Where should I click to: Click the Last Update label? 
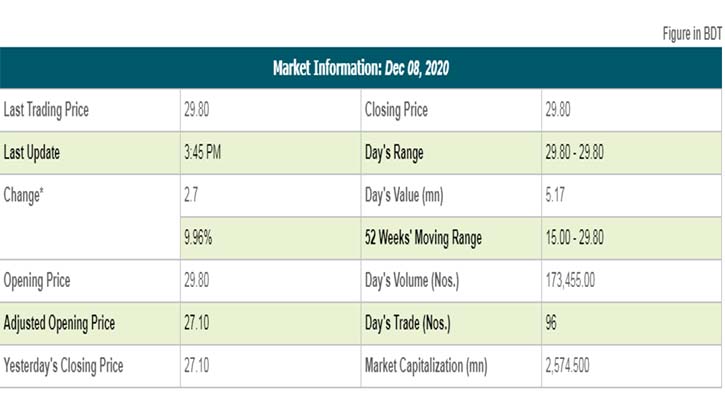[33, 153]
